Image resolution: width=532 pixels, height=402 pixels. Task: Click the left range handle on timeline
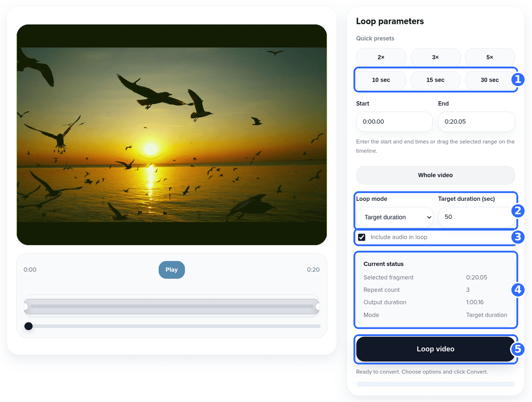tap(25, 306)
